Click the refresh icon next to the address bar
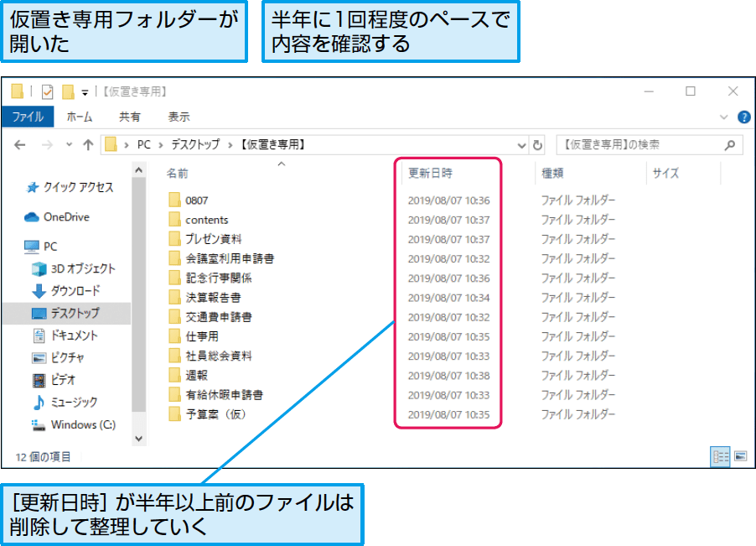Screen dimensions: 756x546 click(537, 144)
